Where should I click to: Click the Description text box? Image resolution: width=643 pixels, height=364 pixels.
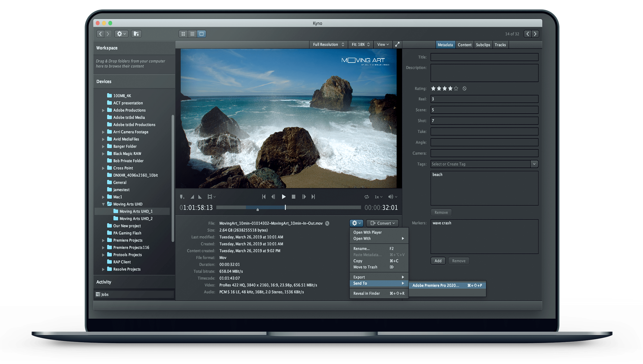(484, 73)
